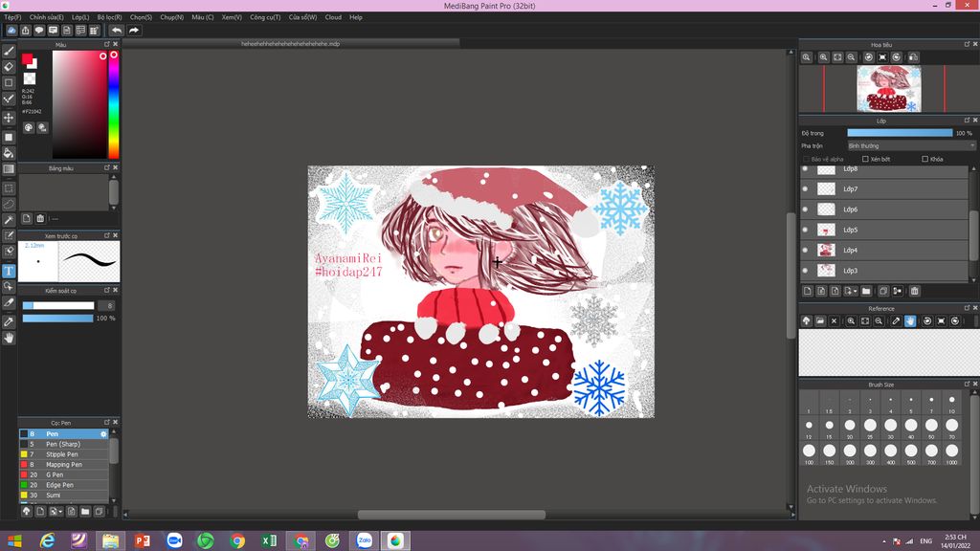Hide layer Lớp3
Viewport: 980px width, 551px height.
[805, 271]
